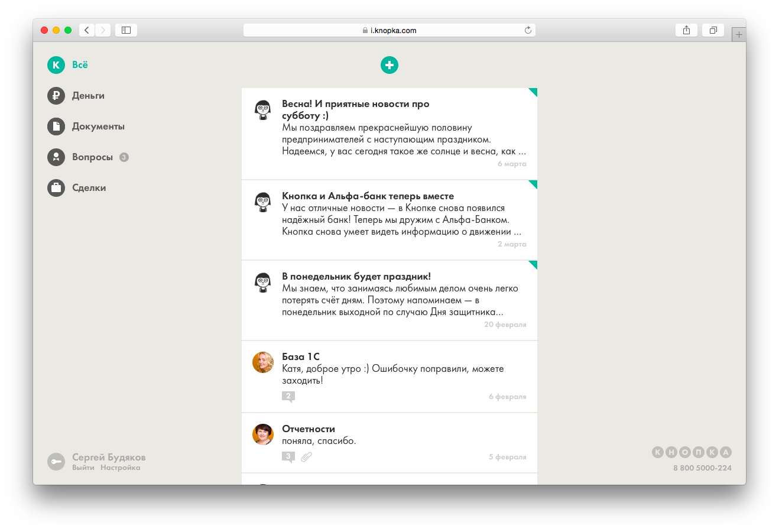Open the Сделки section
The height and width of the screenshot is (532, 779).
click(x=89, y=188)
